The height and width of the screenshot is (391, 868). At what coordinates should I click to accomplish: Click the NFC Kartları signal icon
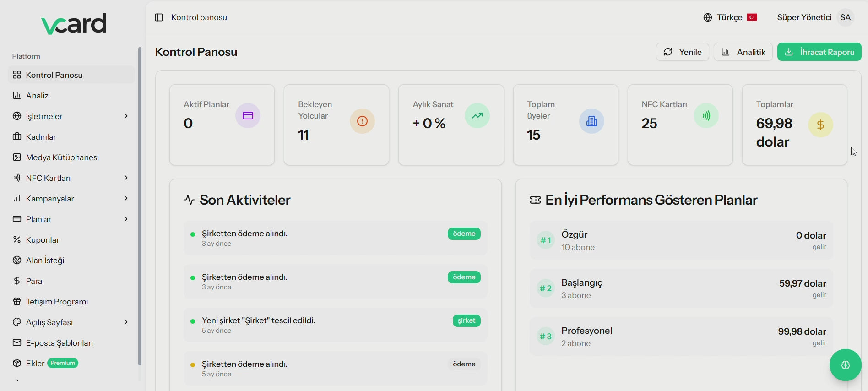pyautogui.click(x=706, y=116)
